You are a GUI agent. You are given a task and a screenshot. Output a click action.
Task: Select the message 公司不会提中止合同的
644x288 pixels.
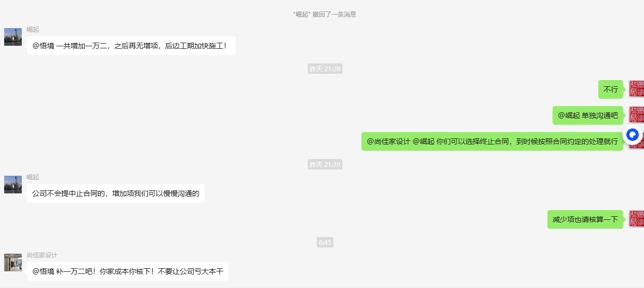[x=116, y=193]
